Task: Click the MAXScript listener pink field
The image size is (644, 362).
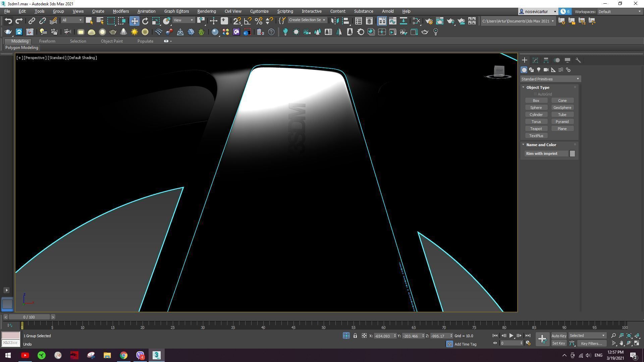Action: coord(11,336)
